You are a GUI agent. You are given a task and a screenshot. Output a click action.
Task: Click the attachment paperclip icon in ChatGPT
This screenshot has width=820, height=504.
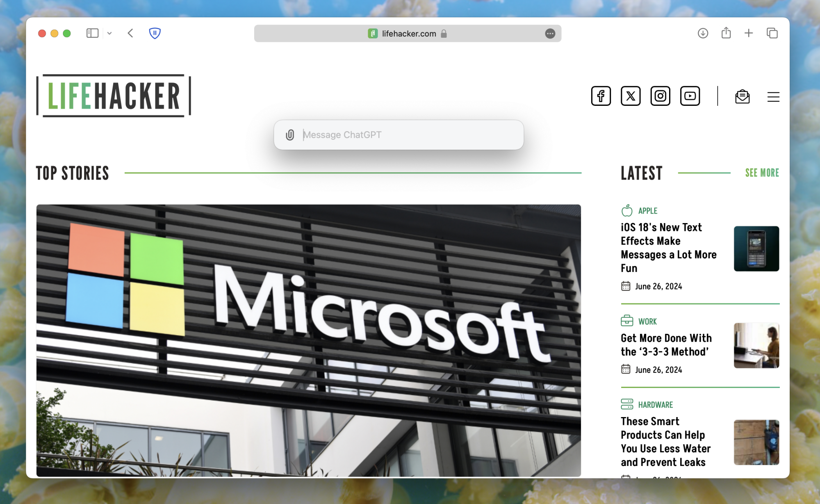(x=289, y=134)
